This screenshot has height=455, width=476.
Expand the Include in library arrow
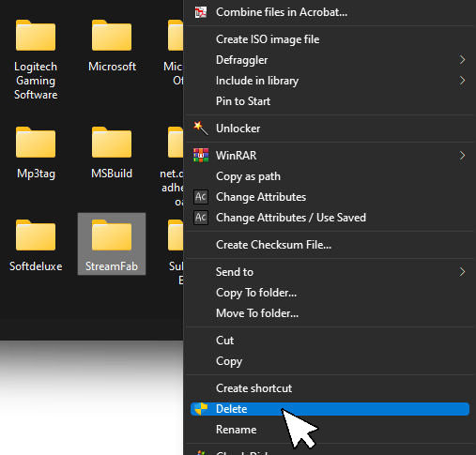pyautogui.click(x=462, y=81)
